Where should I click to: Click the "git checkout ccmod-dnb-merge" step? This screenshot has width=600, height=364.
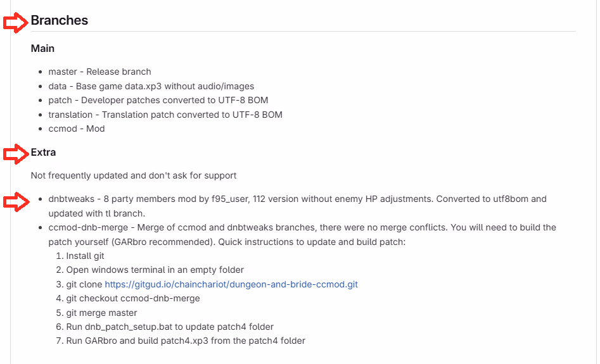click(133, 299)
